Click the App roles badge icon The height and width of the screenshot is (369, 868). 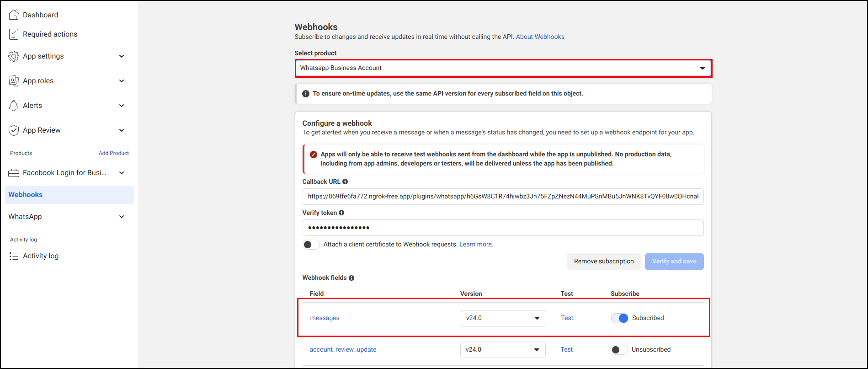click(14, 81)
